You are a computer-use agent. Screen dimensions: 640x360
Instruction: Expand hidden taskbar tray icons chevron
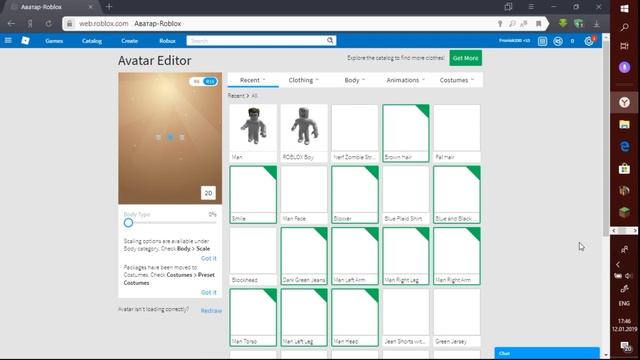coord(618,264)
